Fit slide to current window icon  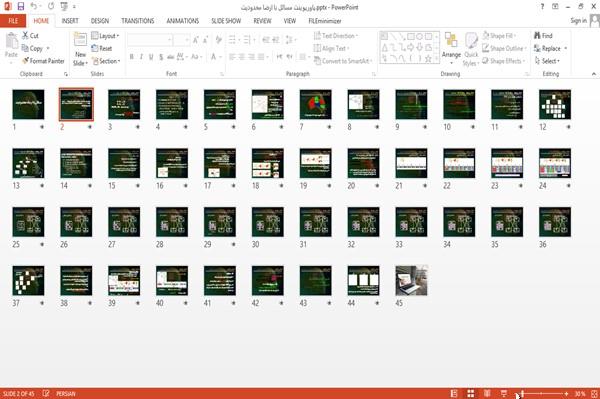tap(594, 393)
